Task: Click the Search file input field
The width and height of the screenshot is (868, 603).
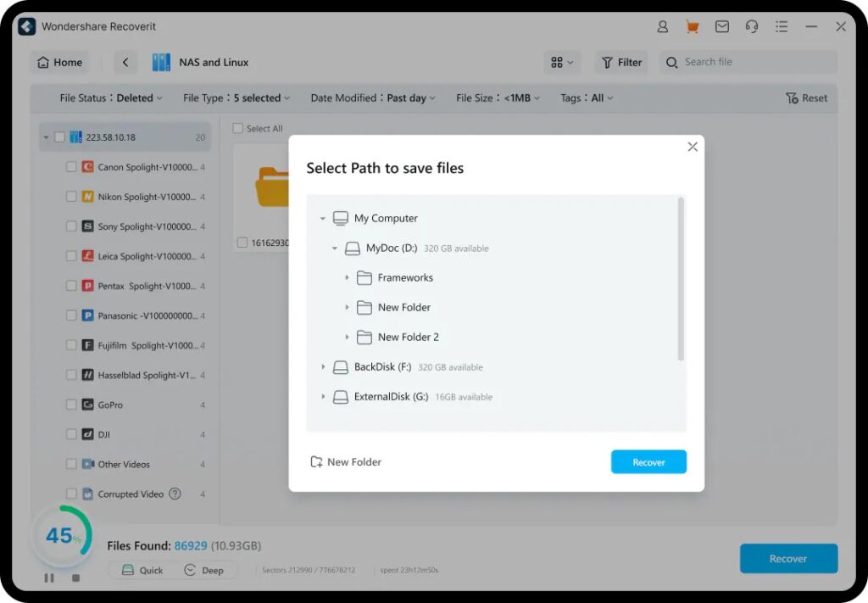Action: point(748,62)
